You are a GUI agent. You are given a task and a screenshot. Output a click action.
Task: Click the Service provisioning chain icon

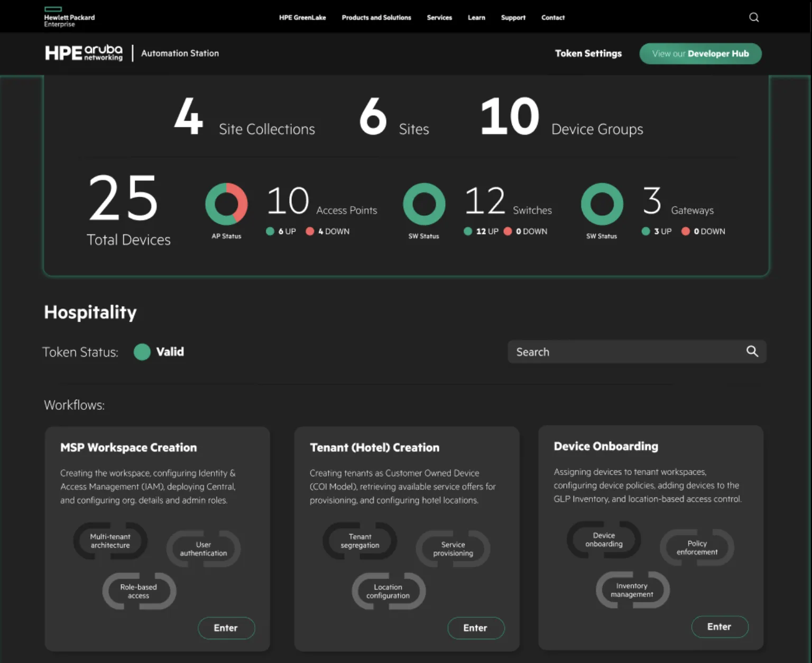tap(453, 549)
